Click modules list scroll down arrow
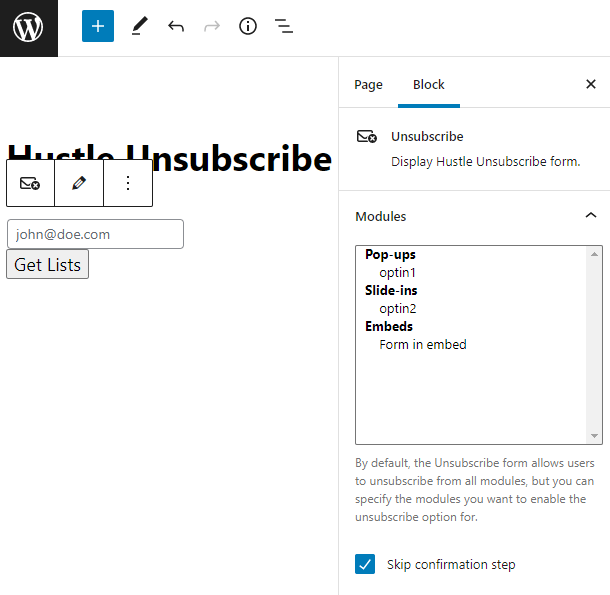 click(x=594, y=435)
